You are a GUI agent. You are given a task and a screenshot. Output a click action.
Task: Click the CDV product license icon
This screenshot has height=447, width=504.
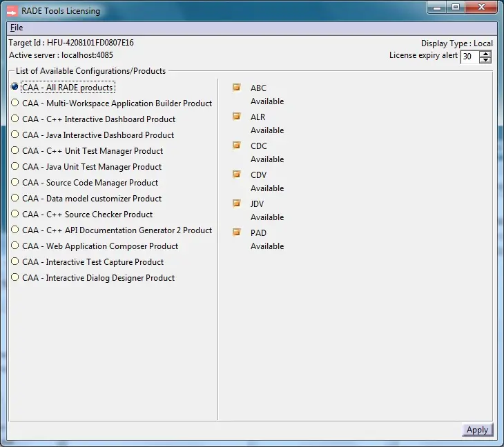coord(237,175)
